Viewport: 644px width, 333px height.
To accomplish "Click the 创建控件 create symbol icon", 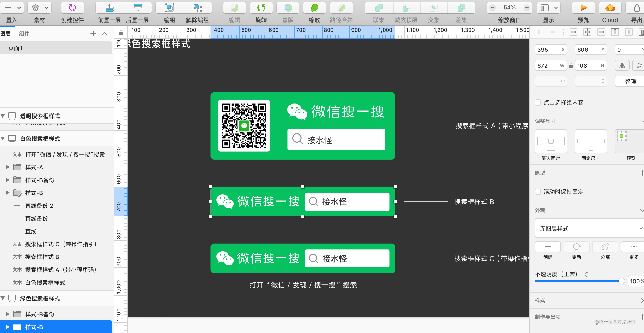I will [72, 8].
